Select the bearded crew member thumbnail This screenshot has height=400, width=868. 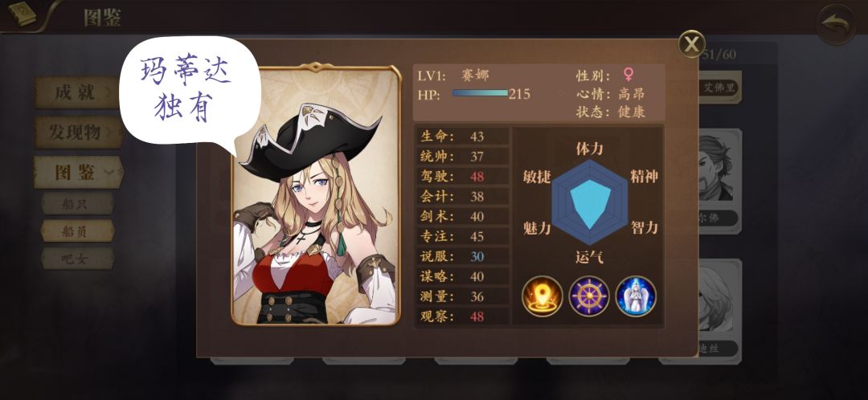719,168
